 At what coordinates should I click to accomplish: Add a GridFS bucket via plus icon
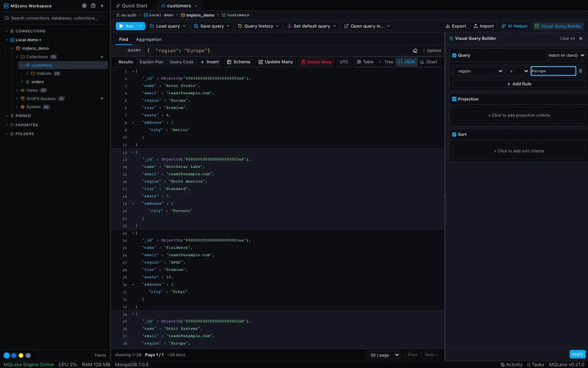pos(102,99)
